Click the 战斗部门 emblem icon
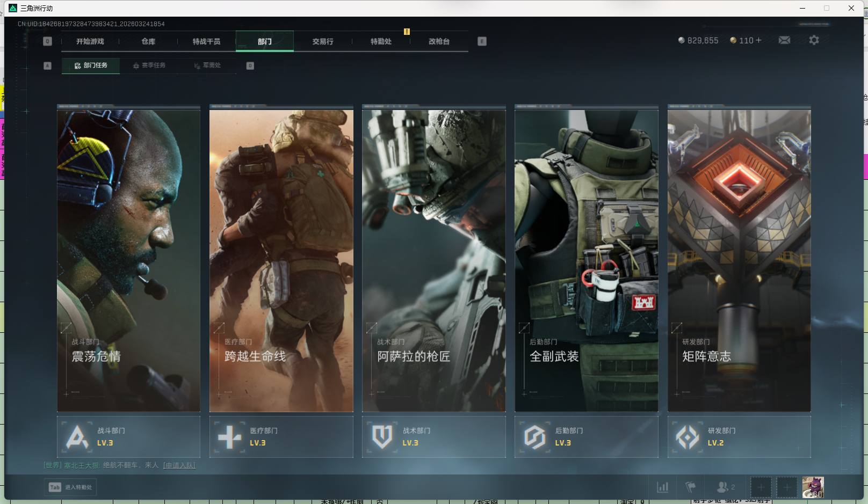The image size is (868, 504). pos(77,437)
